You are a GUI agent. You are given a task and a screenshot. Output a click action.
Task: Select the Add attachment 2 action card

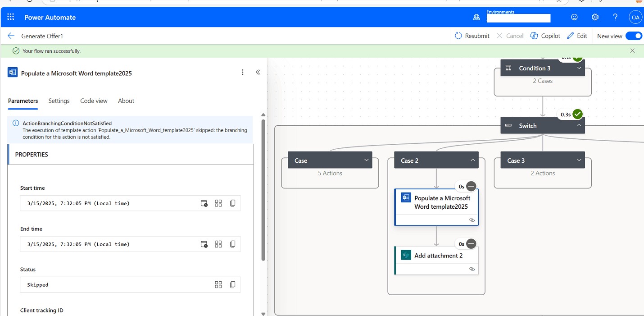tap(436, 260)
